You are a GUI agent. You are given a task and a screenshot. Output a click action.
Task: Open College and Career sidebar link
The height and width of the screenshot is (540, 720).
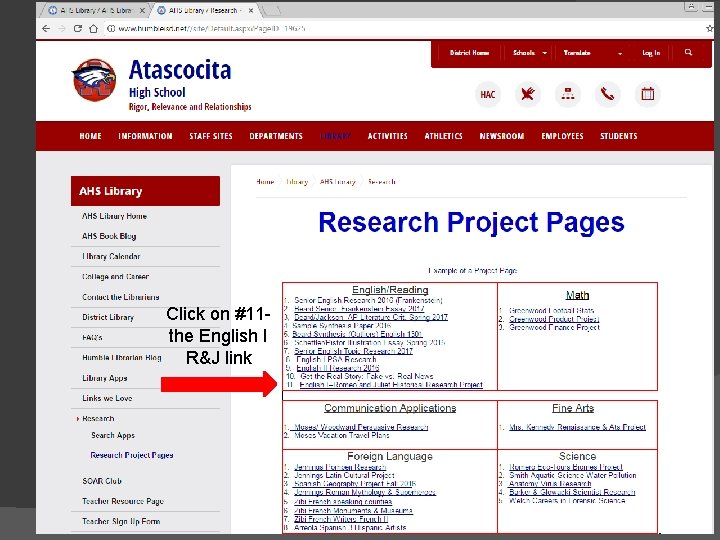click(115, 276)
